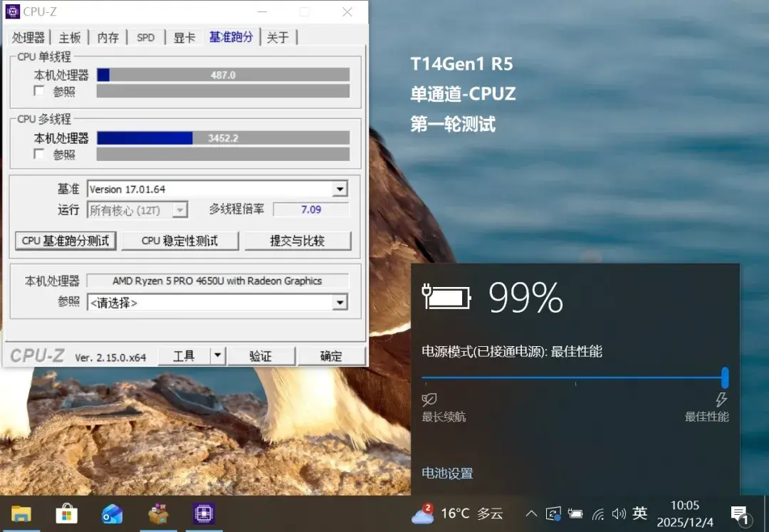Click the show desktop sliver on taskbar
The image size is (769, 532).
coord(765,514)
